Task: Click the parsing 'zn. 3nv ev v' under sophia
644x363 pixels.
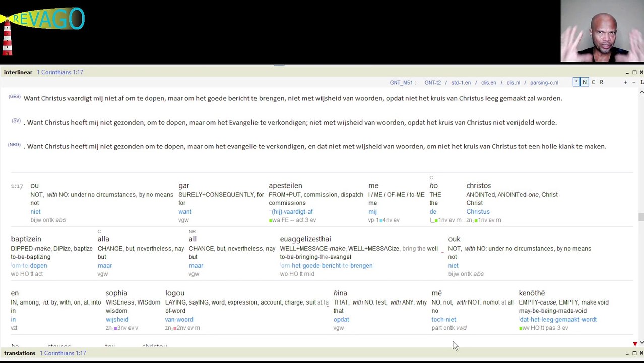Action: point(122,328)
